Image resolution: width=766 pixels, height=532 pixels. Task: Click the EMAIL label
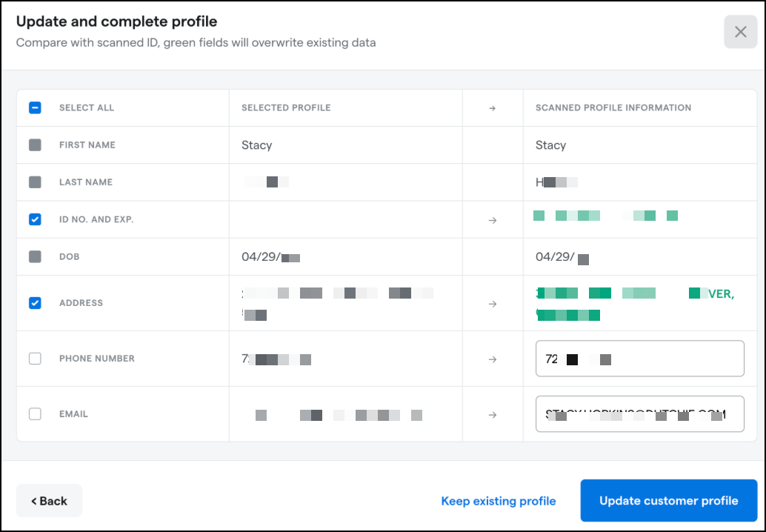(x=74, y=414)
